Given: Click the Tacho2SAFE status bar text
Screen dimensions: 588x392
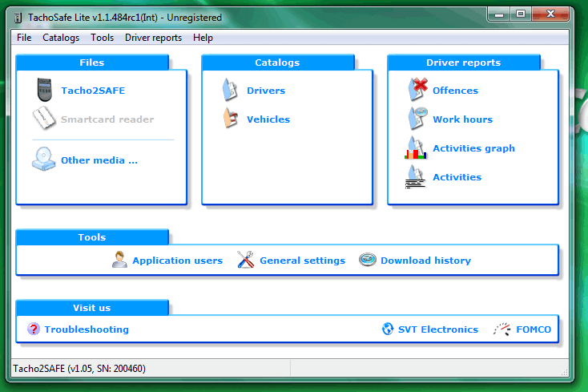Looking at the screenshot, I should [x=80, y=369].
